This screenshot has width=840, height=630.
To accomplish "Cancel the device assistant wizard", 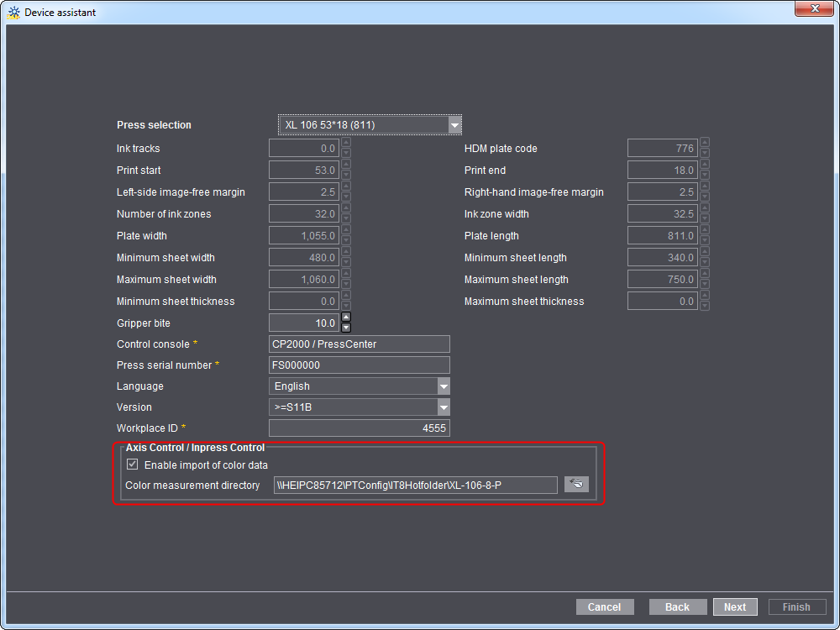I will [x=604, y=606].
